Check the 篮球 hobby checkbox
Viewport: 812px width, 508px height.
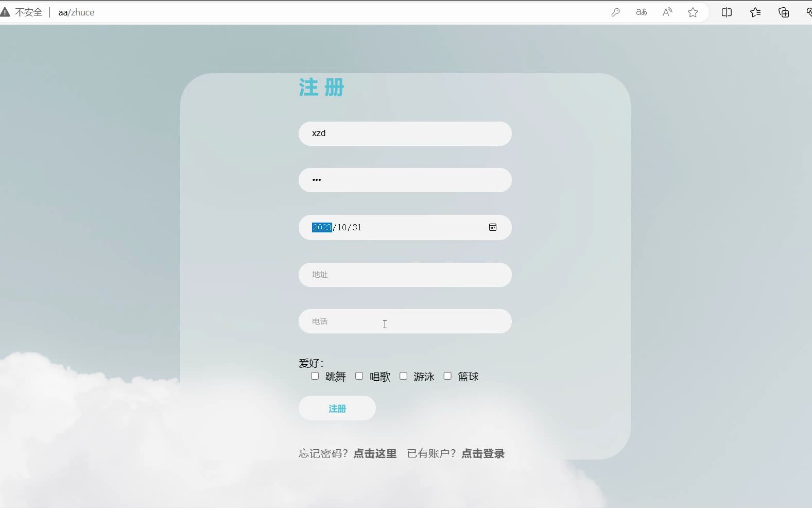pyautogui.click(x=447, y=376)
